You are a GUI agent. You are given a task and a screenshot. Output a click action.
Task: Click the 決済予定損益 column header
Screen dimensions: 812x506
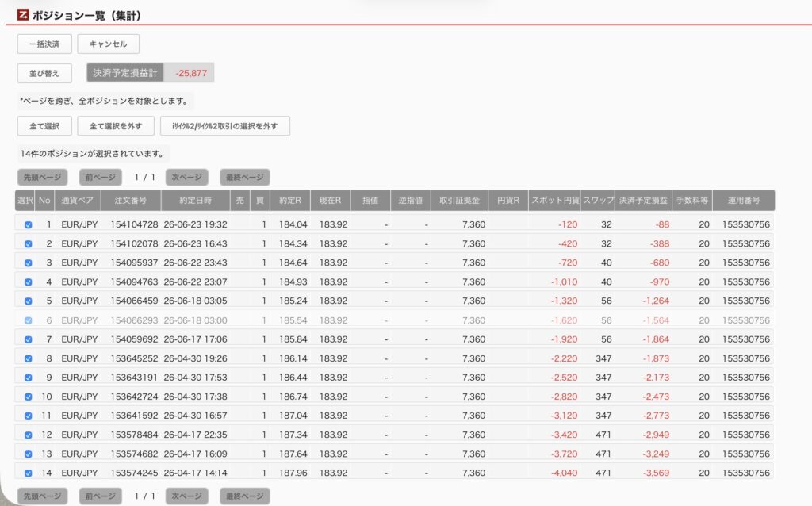tap(643, 201)
